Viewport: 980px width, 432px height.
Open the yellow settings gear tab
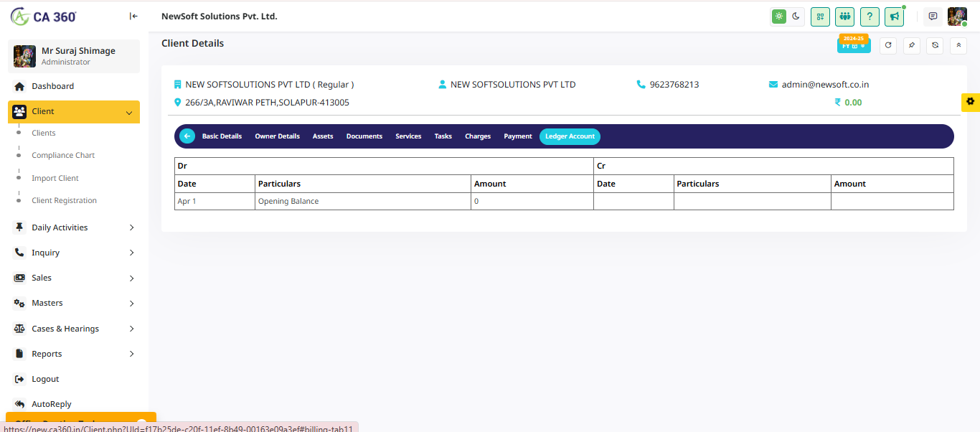coord(971,102)
